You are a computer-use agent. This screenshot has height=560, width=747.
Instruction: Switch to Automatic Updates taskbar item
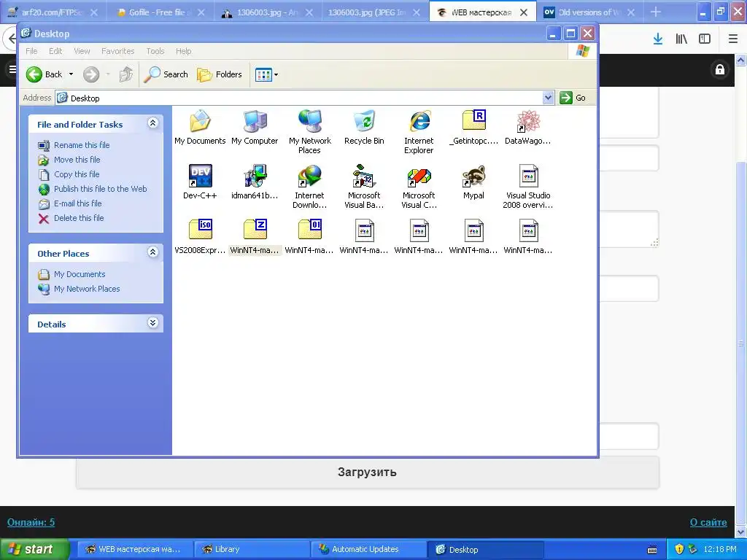[x=368, y=549]
